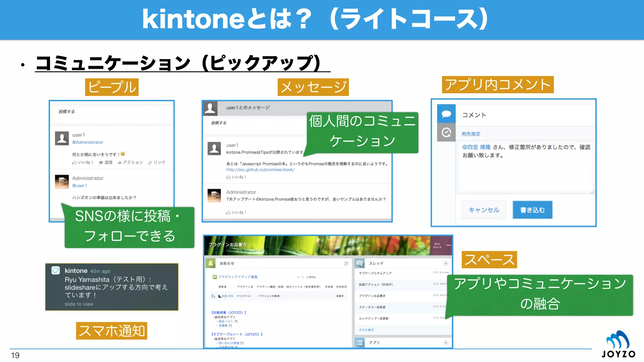Image resolution: width=644 pixels, height=362 pixels.
Task: Expand thread list with さらに表示
Action: pyautogui.click(x=366, y=330)
